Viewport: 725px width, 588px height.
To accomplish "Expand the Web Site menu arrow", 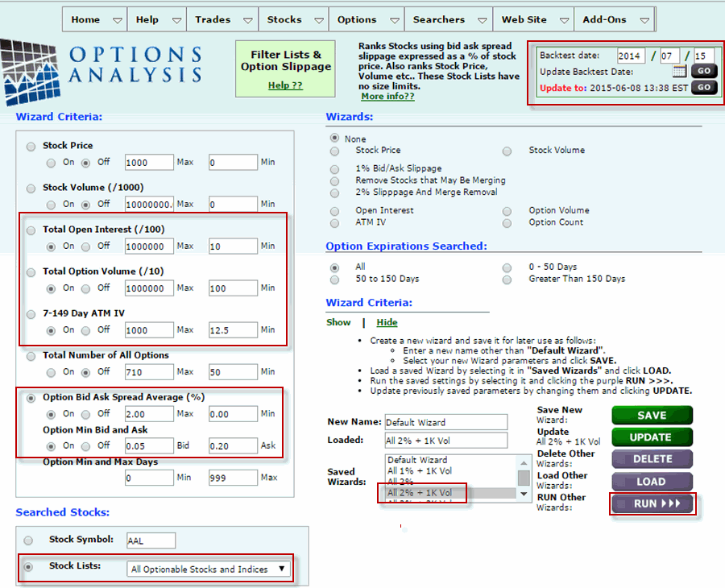I will pos(564,20).
